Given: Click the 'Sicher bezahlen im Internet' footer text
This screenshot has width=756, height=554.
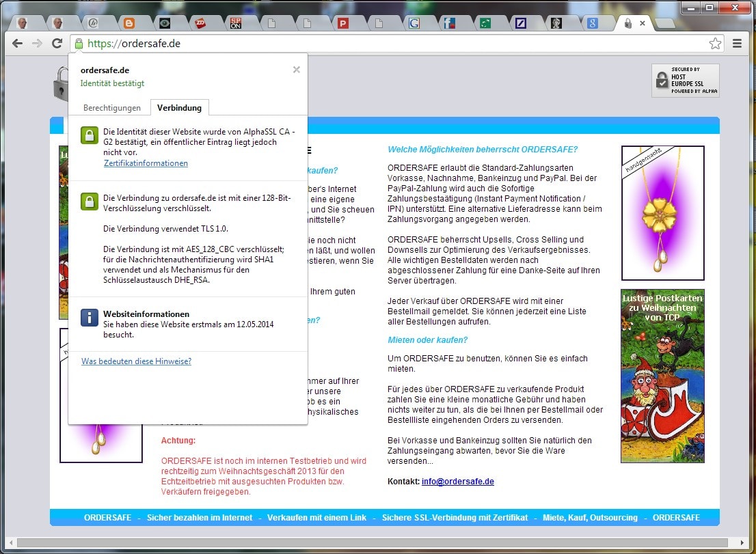Looking at the screenshot, I should point(200,517).
